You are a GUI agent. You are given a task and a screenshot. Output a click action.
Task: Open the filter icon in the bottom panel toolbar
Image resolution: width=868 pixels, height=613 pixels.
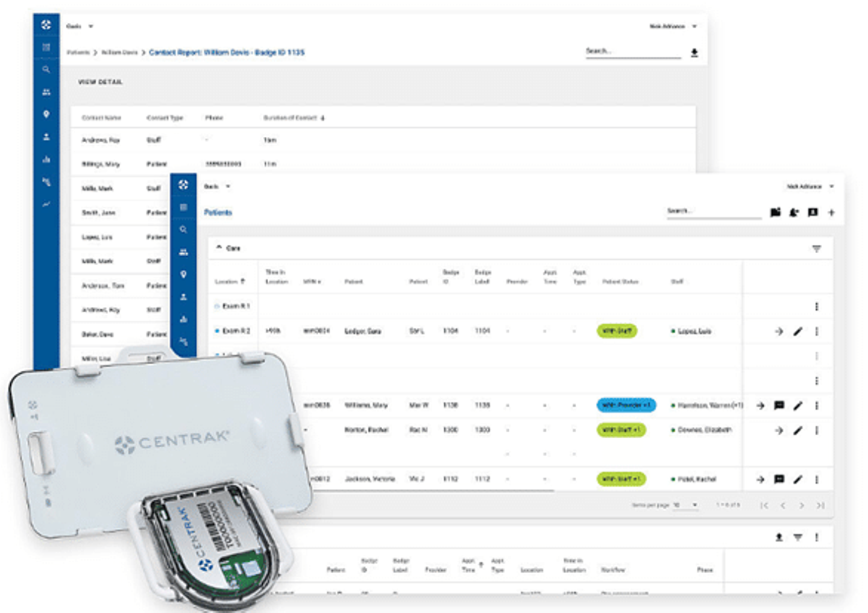(797, 537)
